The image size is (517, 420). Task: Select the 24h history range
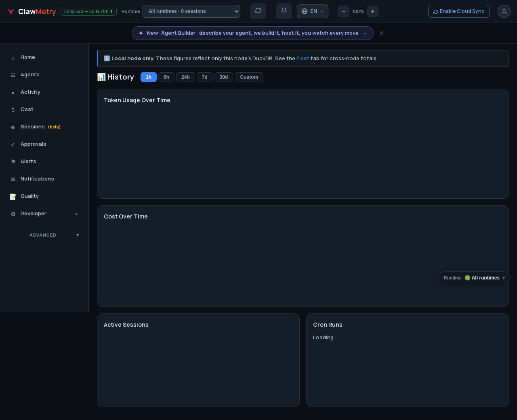[185, 77]
